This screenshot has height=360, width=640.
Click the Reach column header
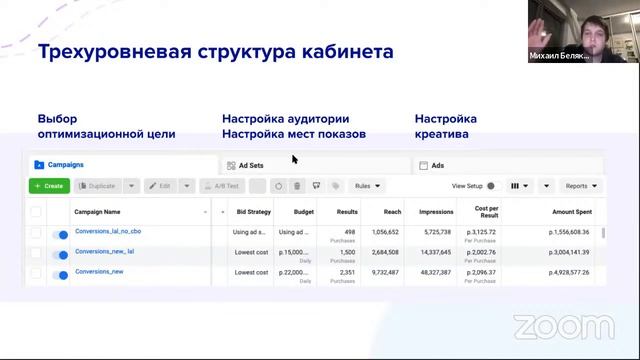[x=392, y=212]
